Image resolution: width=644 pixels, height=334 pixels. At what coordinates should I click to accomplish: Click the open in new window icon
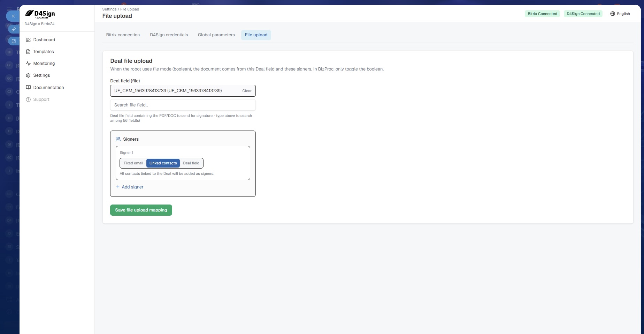point(14,41)
